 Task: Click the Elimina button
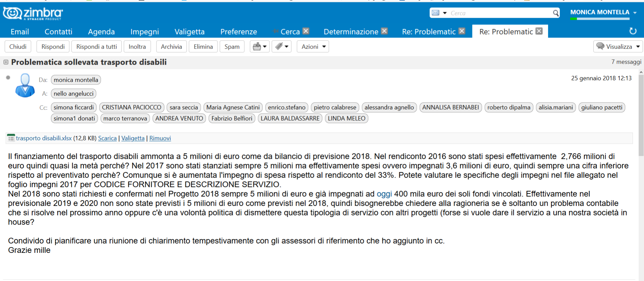(x=203, y=47)
